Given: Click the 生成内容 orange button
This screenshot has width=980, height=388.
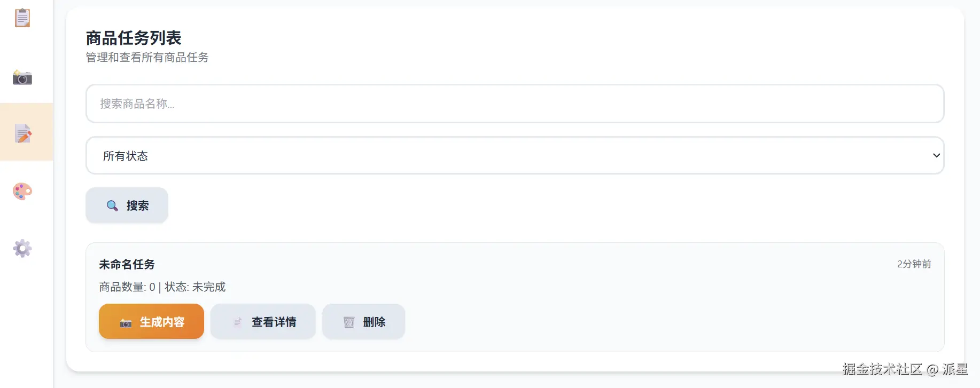Looking at the screenshot, I should (151, 321).
